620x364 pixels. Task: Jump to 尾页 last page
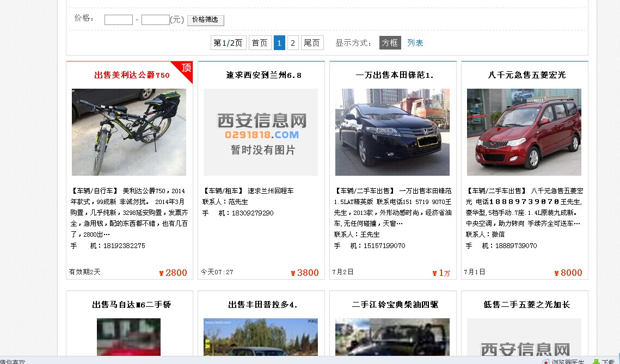coord(312,43)
